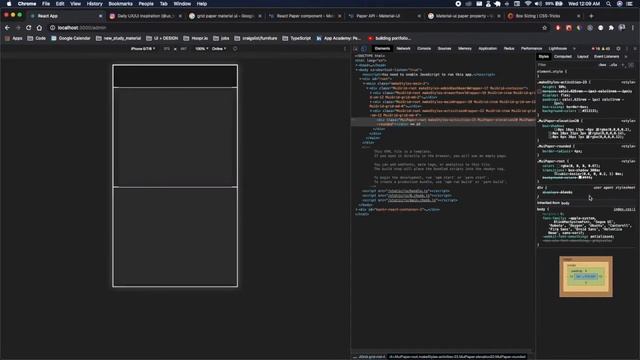Open the Window menu
Screen dimensions: 640x360
click(x=182, y=4)
